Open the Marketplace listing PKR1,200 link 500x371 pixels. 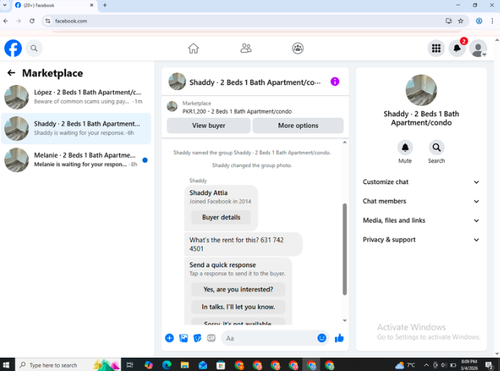tap(237, 111)
